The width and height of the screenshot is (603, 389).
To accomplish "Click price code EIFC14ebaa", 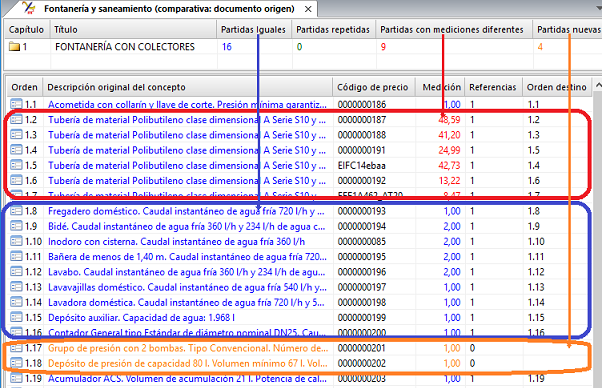I will point(361,166).
